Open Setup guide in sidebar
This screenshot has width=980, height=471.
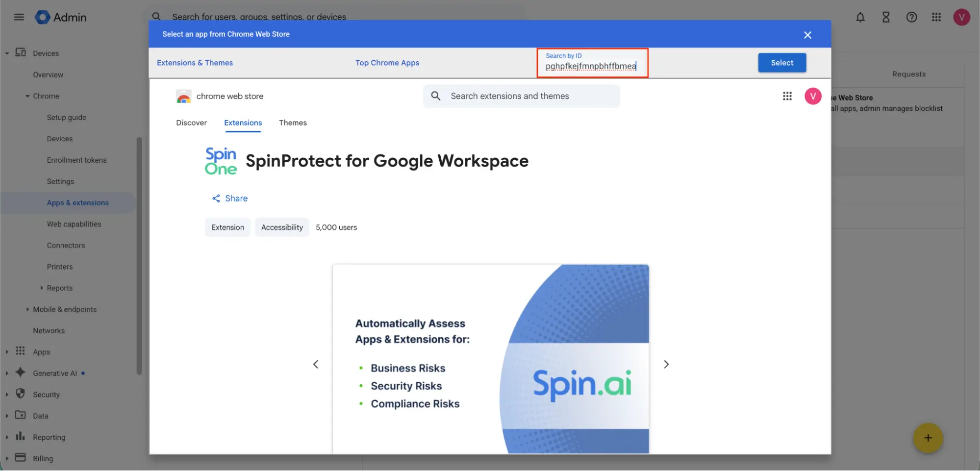pos(67,118)
